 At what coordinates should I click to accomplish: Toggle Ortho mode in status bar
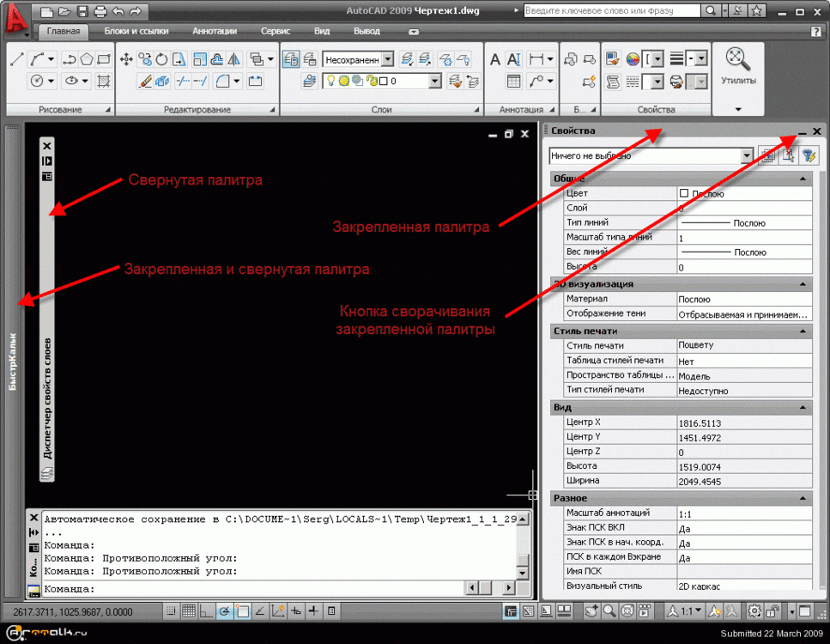207,611
